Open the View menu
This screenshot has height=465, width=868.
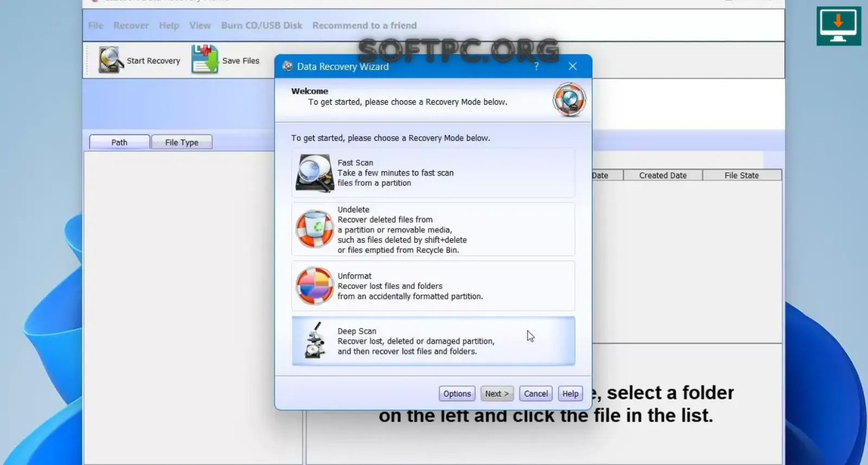[200, 25]
